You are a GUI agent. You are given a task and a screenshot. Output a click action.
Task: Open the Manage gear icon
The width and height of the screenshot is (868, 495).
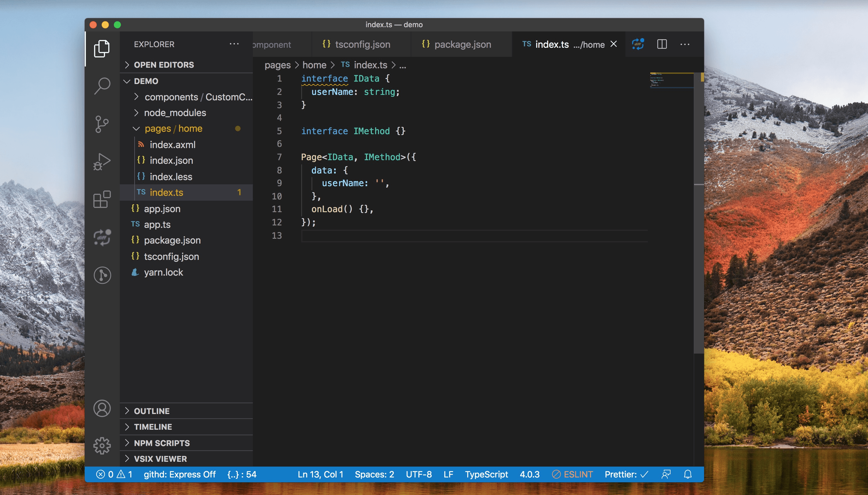click(102, 445)
